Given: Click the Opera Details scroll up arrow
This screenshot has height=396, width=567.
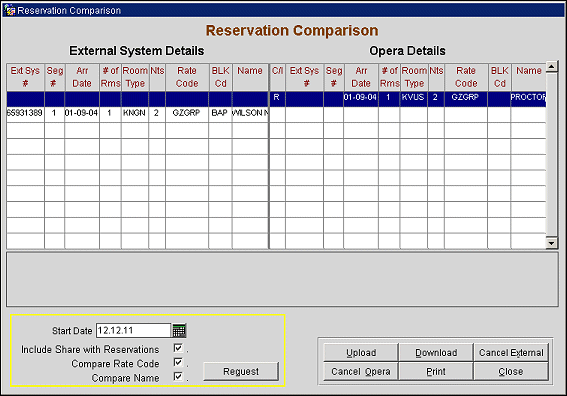Looking at the screenshot, I should coord(551,67).
